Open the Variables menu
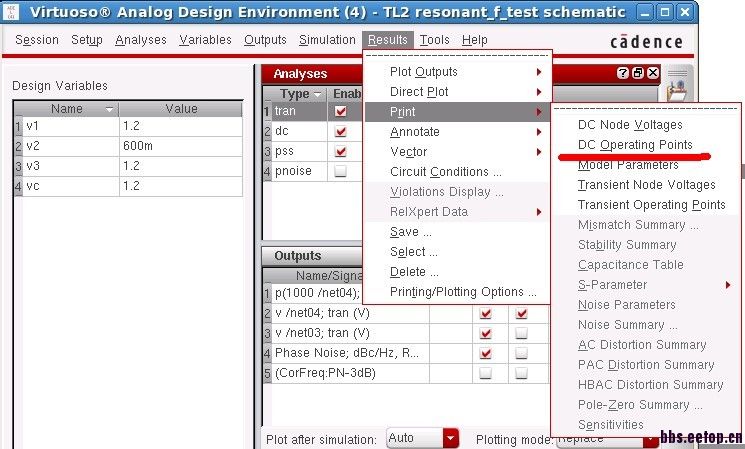745x449 pixels. (x=205, y=40)
